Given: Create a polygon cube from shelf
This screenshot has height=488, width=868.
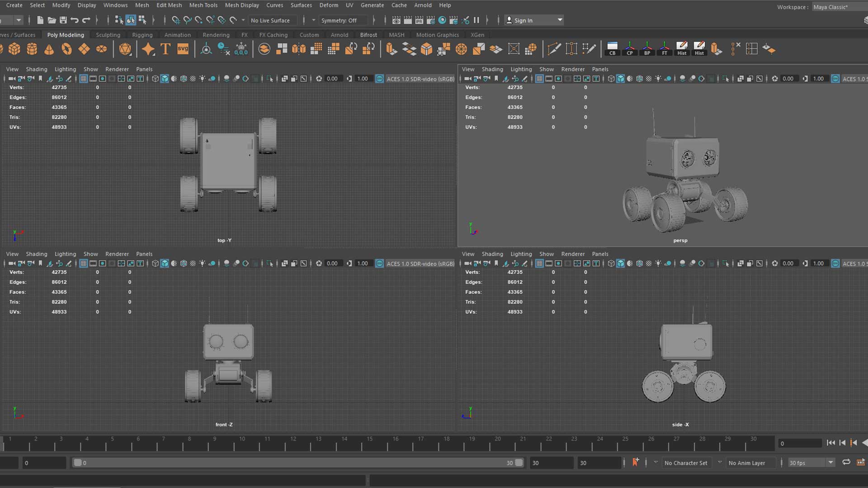Looking at the screenshot, I should pyautogui.click(x=14, y=49).
